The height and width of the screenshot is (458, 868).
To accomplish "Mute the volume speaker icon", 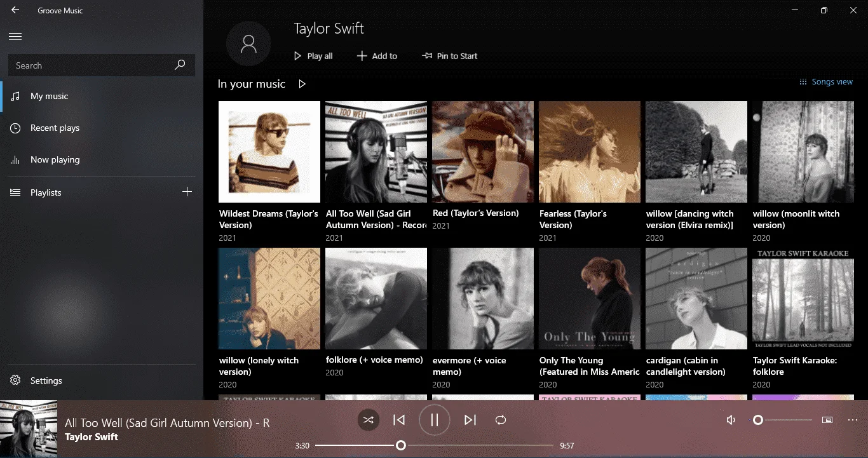I will [x=731, y=420].
